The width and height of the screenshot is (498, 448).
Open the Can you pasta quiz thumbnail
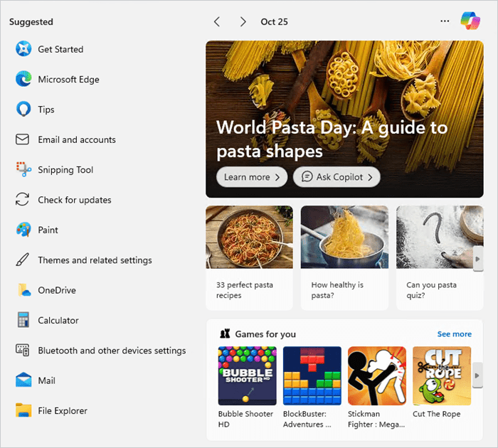(x=440, y=237)
